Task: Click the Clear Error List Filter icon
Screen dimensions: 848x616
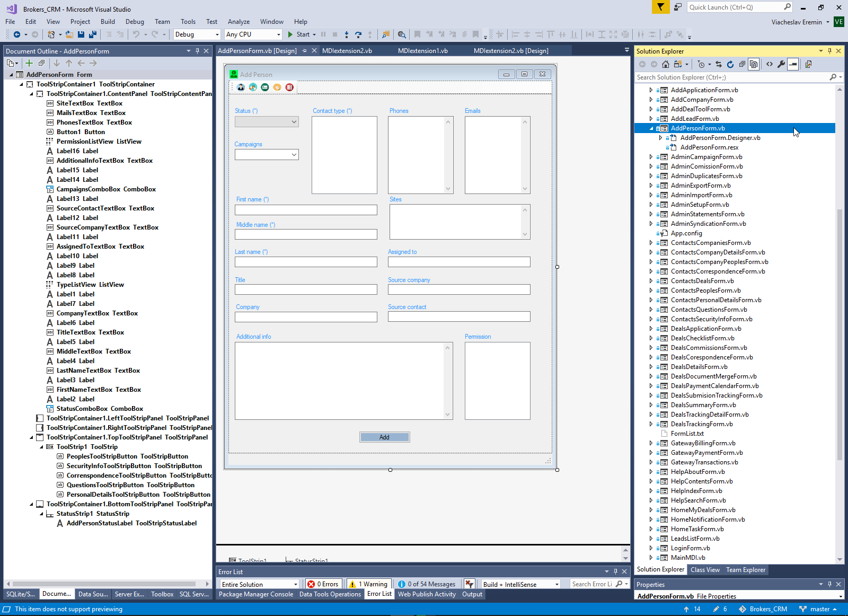Action: 470,584
